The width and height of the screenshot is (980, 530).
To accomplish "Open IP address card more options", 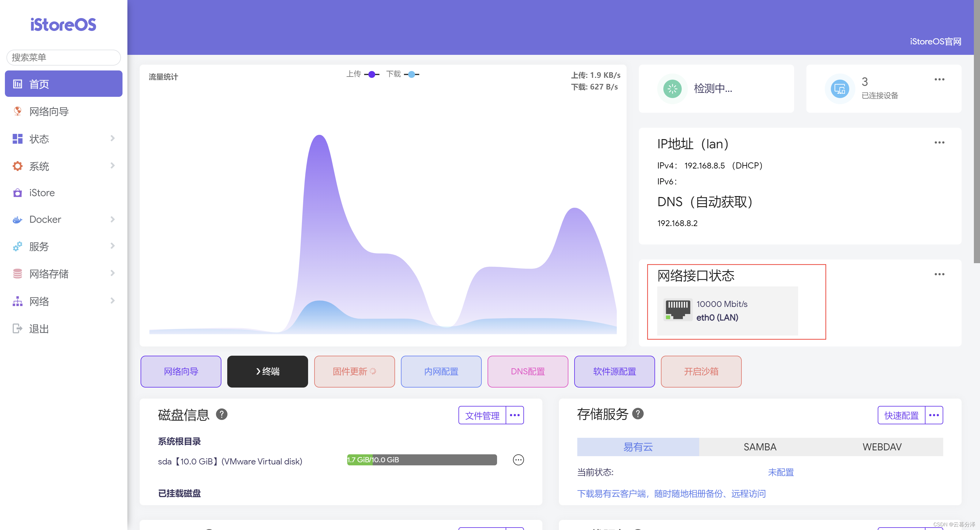I will click(x=939, y=143).
